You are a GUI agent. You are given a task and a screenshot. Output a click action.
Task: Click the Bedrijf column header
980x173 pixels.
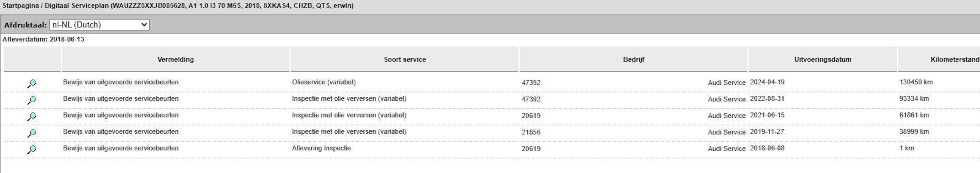coord(633,59)
